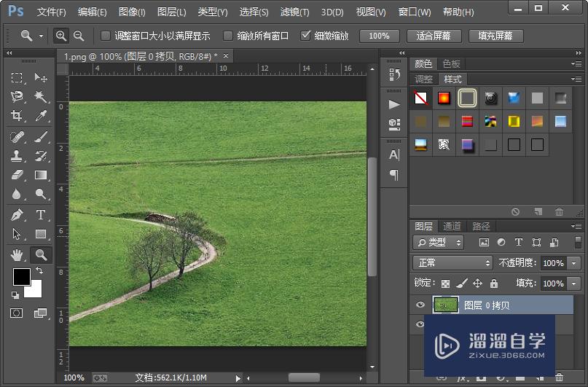Select the Hand tool
Image resolution: width=588 pixels, height=387 pixels.
click(x=17, y=254)
